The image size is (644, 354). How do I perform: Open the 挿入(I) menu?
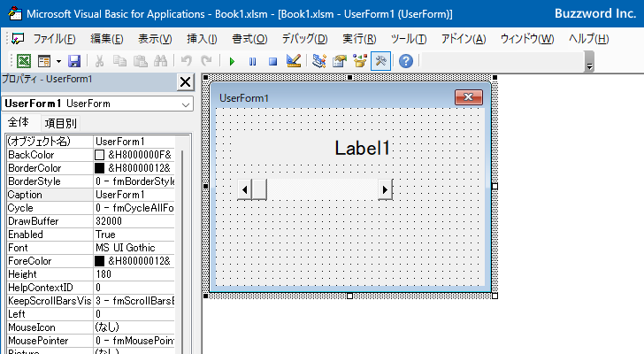[202, 39]
